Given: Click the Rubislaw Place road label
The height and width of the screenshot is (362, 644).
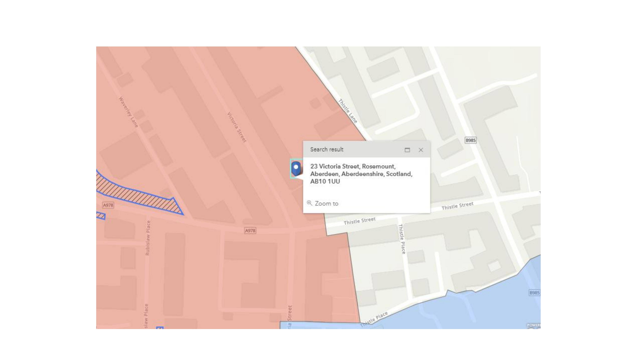Looking at the screenshot, I should point(148,238).
